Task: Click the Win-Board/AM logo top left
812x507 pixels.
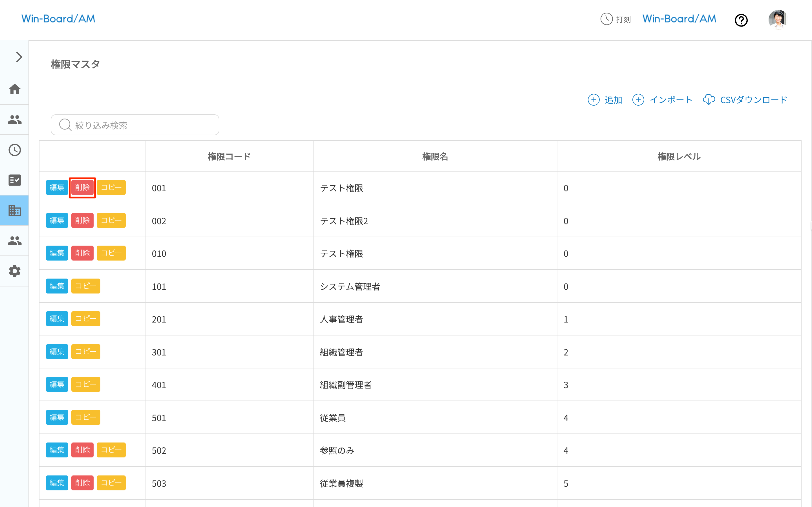Action: 58,19
